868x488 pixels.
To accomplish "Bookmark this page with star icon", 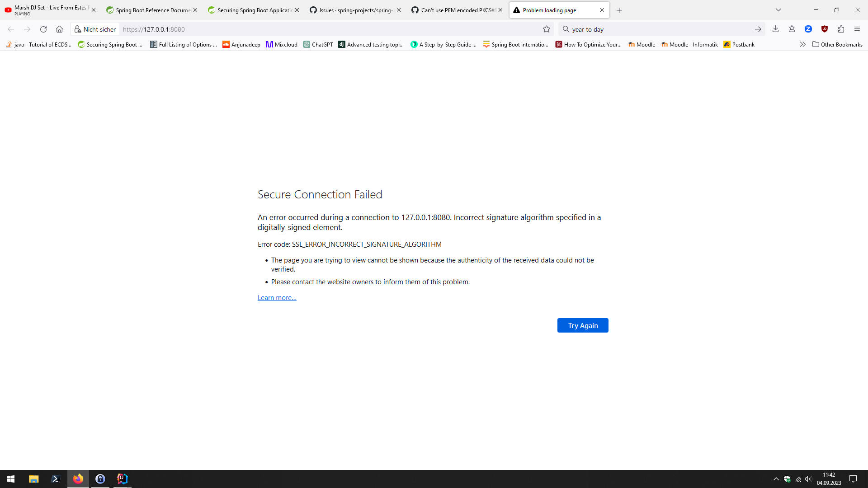I will click(x=547, y=29).
